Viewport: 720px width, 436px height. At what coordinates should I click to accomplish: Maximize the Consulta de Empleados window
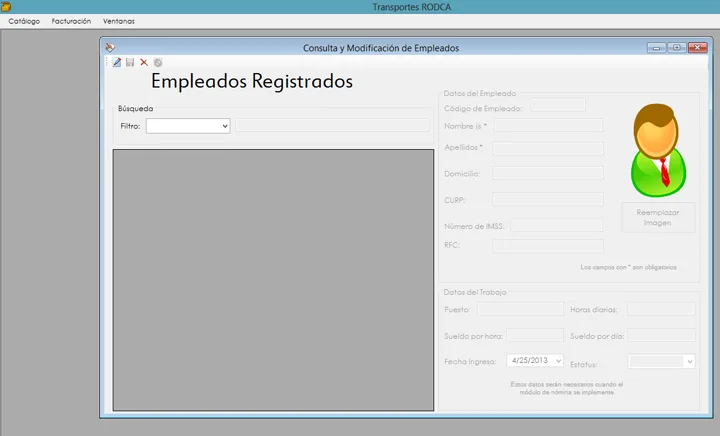tap(677, 48)
